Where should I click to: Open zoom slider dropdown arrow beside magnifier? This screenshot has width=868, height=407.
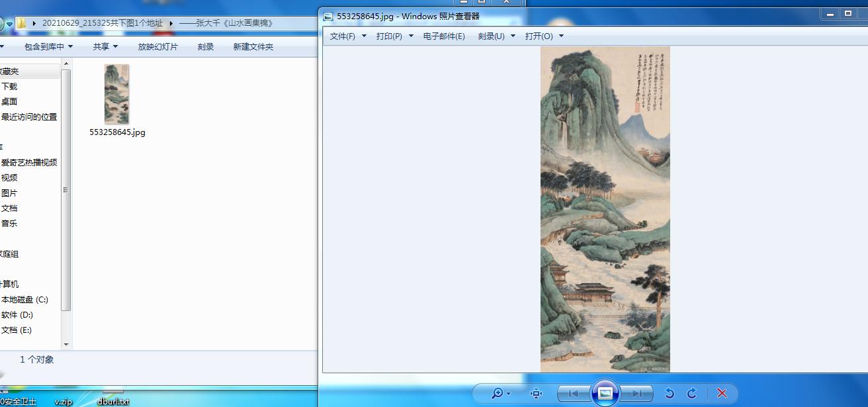509,394
